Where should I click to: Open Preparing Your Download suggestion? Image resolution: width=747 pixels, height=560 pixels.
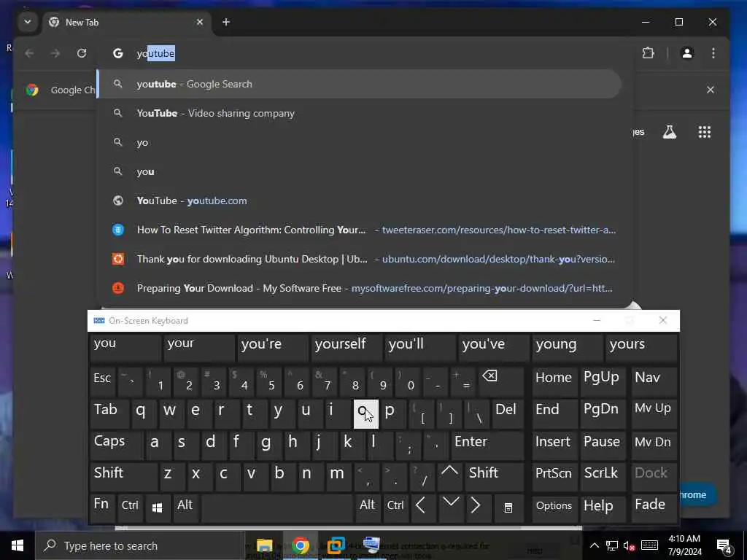point(360,288)
